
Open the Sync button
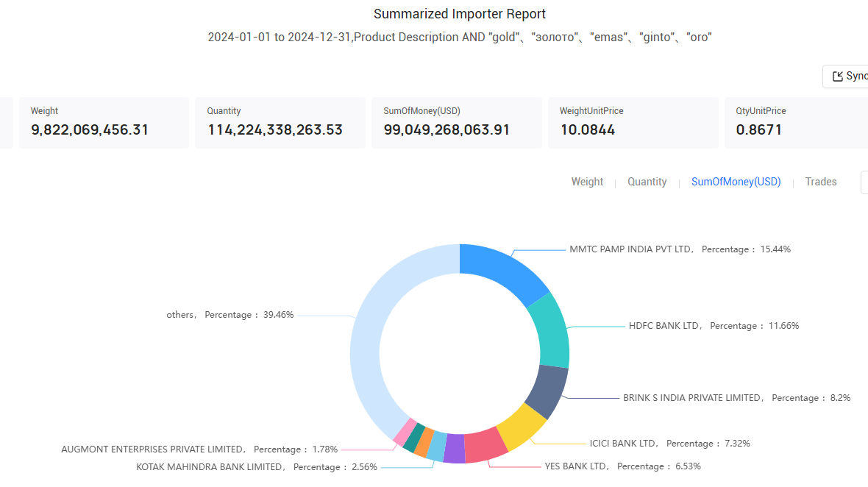coord(845,77)
